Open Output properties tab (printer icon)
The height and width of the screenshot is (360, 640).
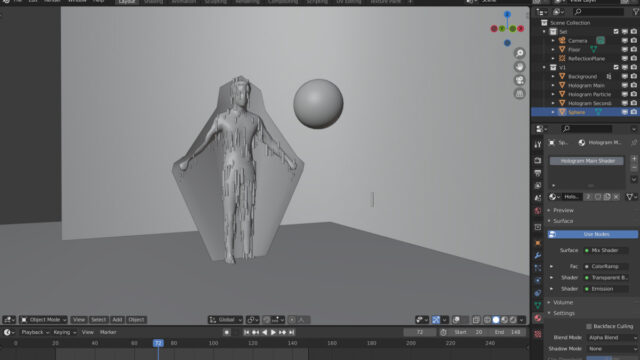point(538,173)
